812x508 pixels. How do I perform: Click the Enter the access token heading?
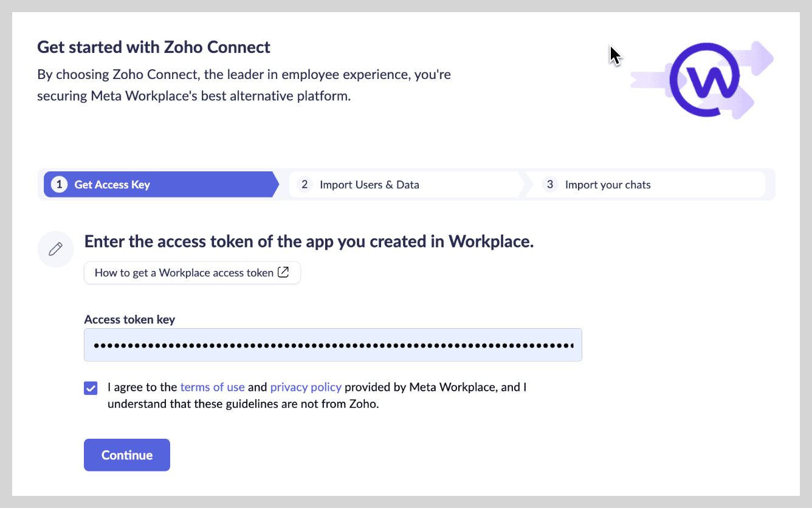[309, 241]
